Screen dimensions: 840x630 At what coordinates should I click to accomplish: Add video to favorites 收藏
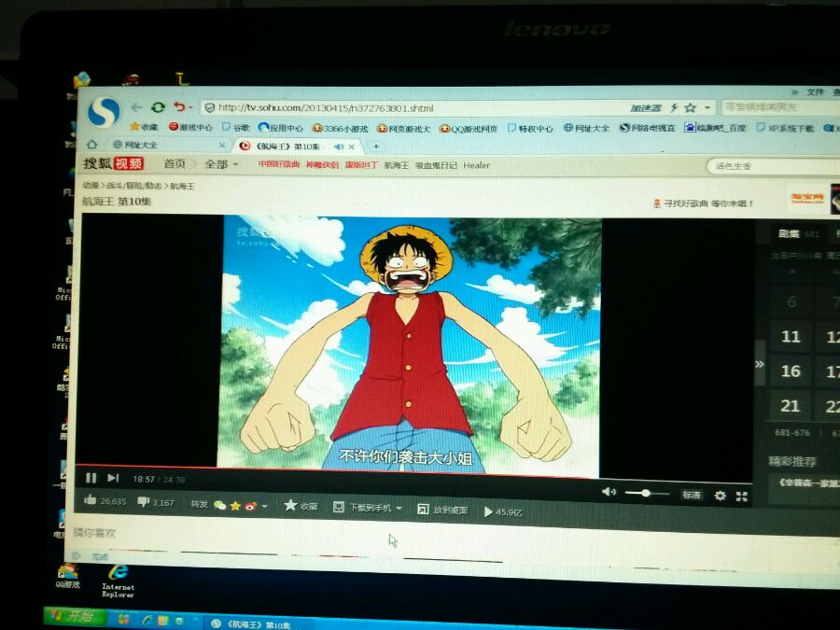301,506
